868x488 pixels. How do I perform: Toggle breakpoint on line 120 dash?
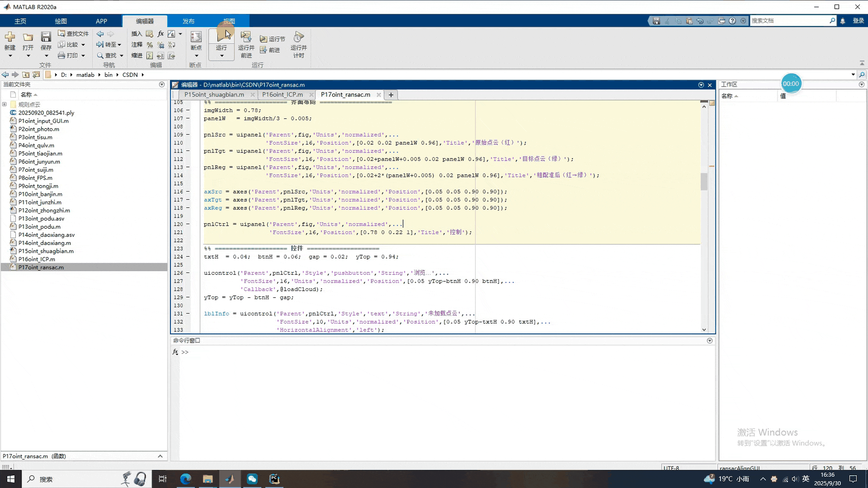pyautogui.click(x=188, y=224)
